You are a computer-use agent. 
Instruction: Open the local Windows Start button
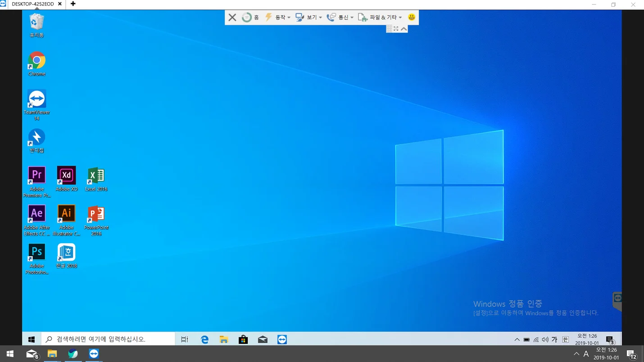[x=10, y=354]
